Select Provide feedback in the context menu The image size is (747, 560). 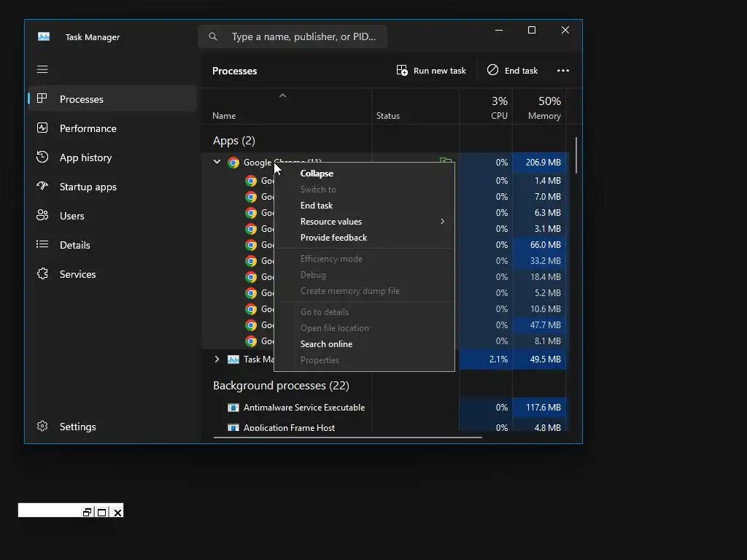pyautogui.click(x=333, y=238)
